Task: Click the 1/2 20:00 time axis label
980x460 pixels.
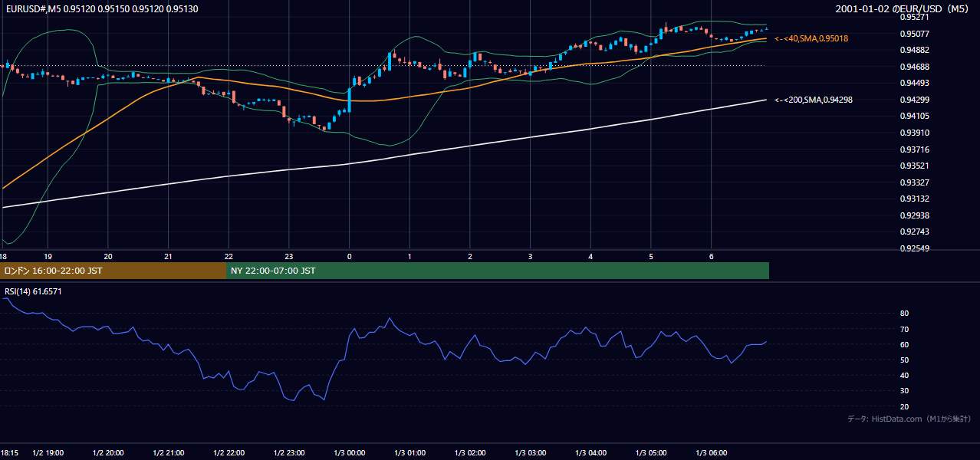Action: click(x=108, y=453)
